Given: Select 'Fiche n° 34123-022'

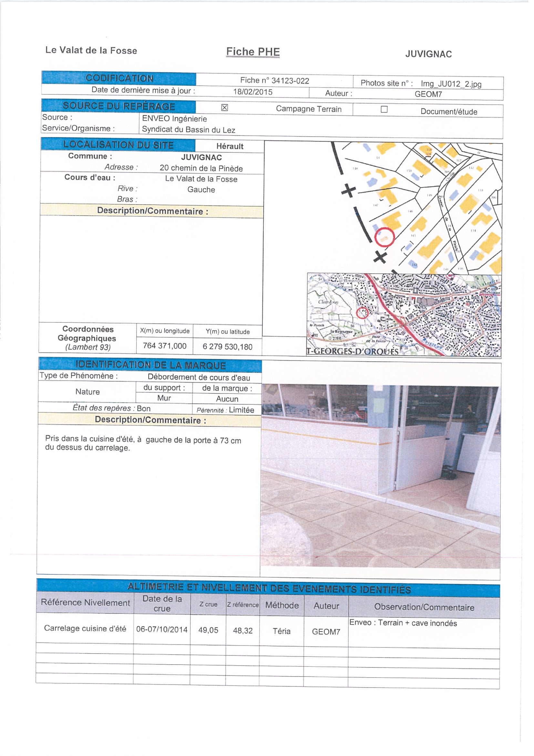Looking at the screenshot, I should (274, 81).
